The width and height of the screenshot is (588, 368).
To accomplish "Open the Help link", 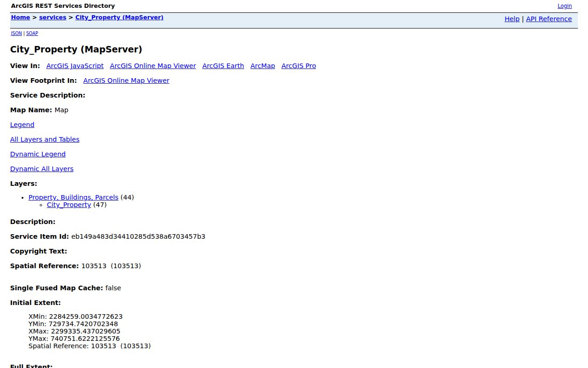I will [512, 19].
